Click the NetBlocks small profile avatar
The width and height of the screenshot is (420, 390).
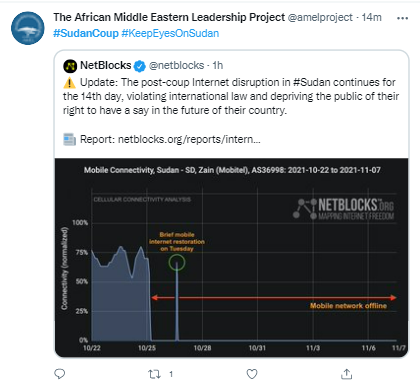click(x=70, y=66)
